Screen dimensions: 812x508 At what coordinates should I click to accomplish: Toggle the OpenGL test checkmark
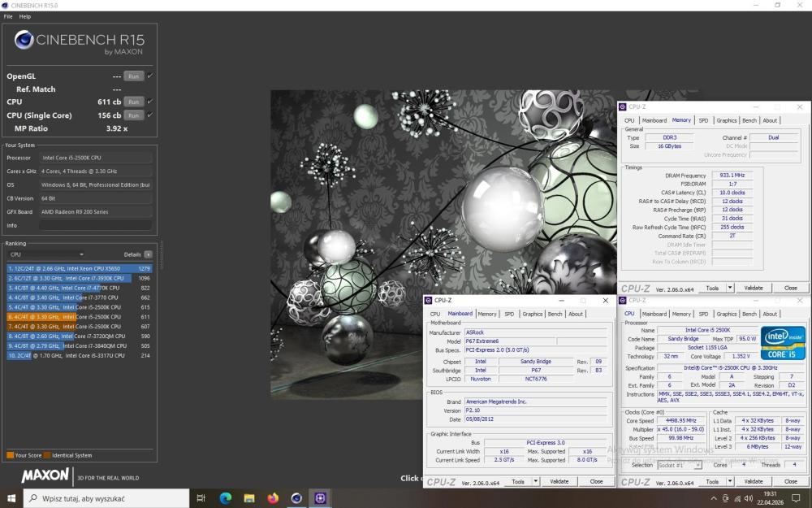pyautogui.click(x=150, y=76)
